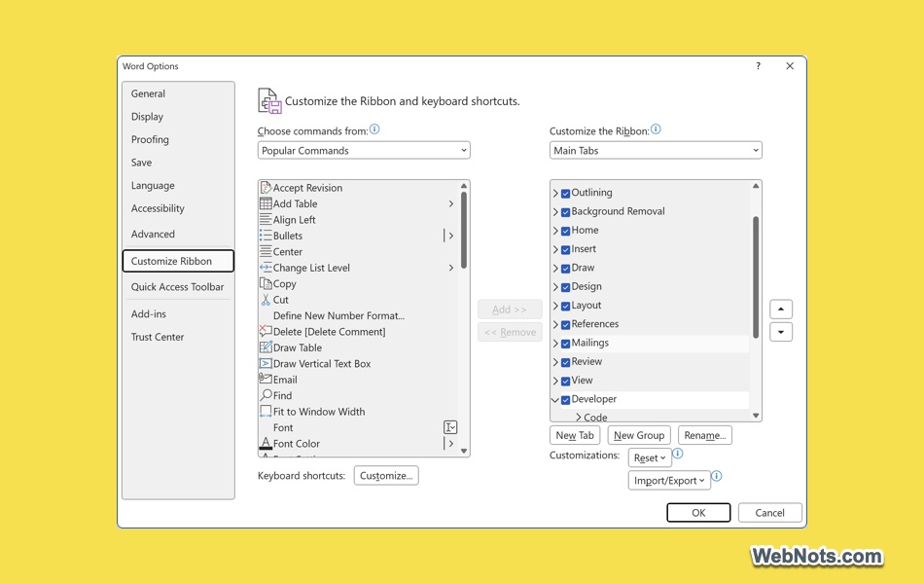Open keyboard shortcuts Customize button

tap(386, 475)
